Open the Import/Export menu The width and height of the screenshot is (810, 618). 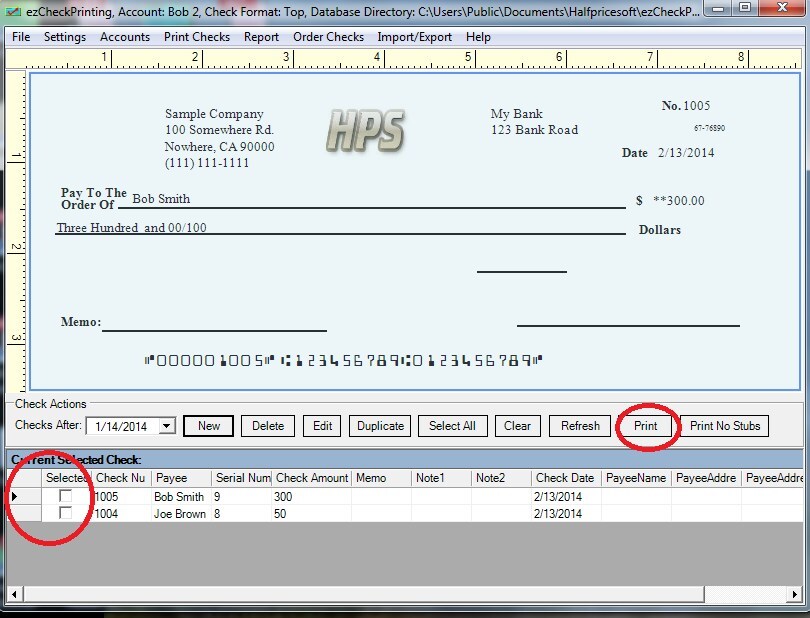click(x=413, y=37)
